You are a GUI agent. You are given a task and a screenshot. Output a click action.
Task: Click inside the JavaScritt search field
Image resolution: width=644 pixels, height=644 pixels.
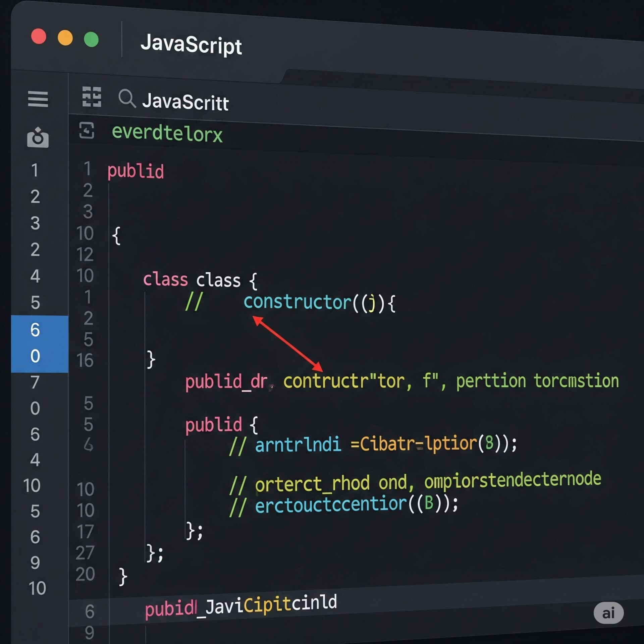tap(186, 102)
